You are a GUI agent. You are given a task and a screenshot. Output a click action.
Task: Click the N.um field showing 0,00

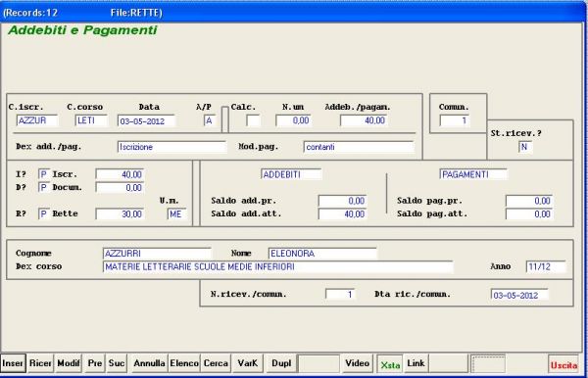tap(293, 120)
